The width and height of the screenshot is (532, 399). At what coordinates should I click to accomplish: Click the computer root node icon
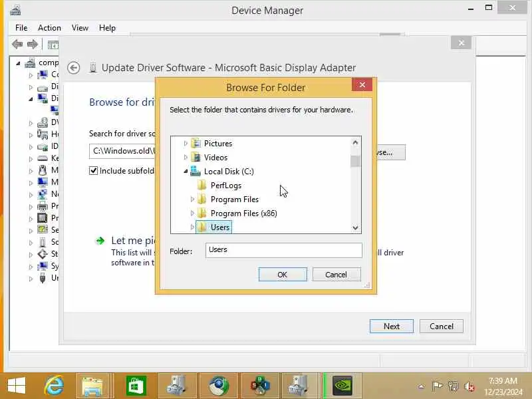(30, 63)
